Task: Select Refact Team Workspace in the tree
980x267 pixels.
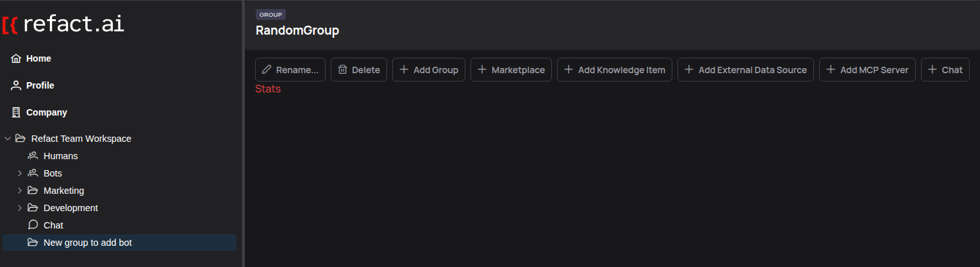Action: coord(81,139)
